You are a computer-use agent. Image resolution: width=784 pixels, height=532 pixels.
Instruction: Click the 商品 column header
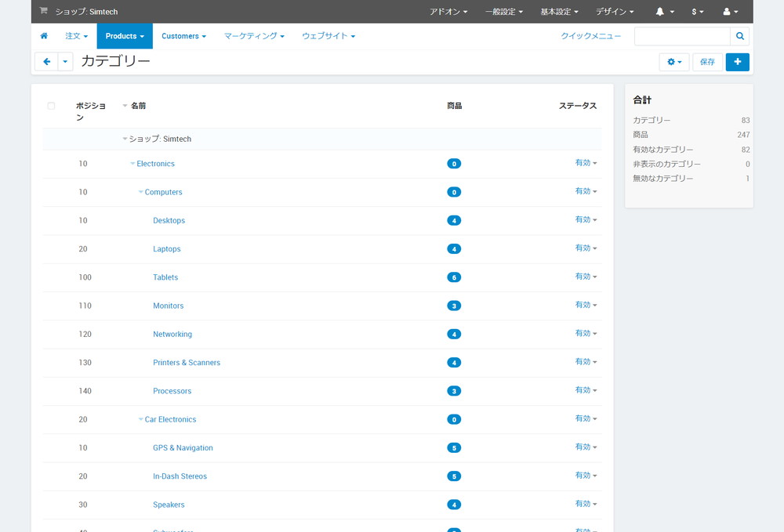(x=454, y=106)
